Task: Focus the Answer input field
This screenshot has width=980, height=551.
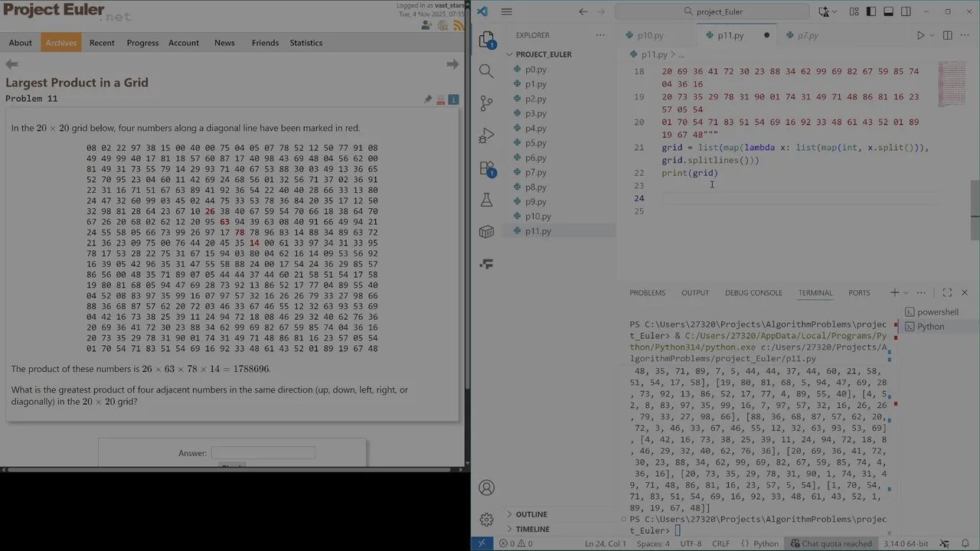Action: tap(263, 453)
